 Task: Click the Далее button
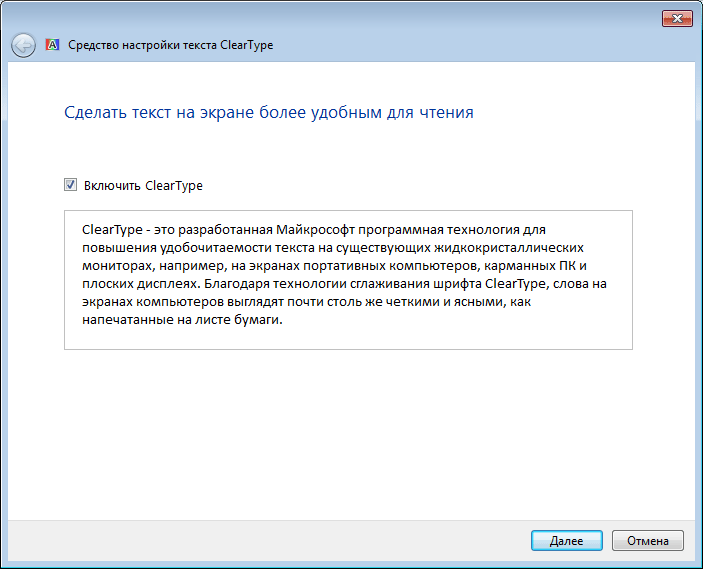(567, 541)
